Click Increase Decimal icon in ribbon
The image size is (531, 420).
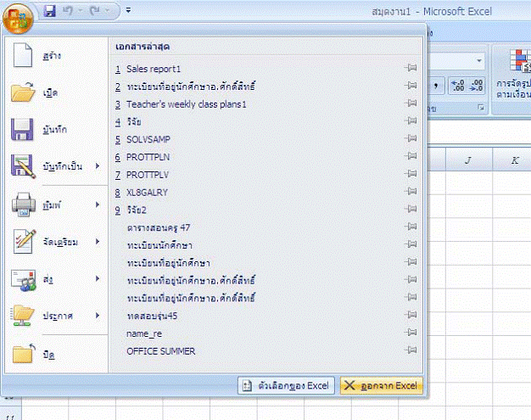click(x=458, y=86)
